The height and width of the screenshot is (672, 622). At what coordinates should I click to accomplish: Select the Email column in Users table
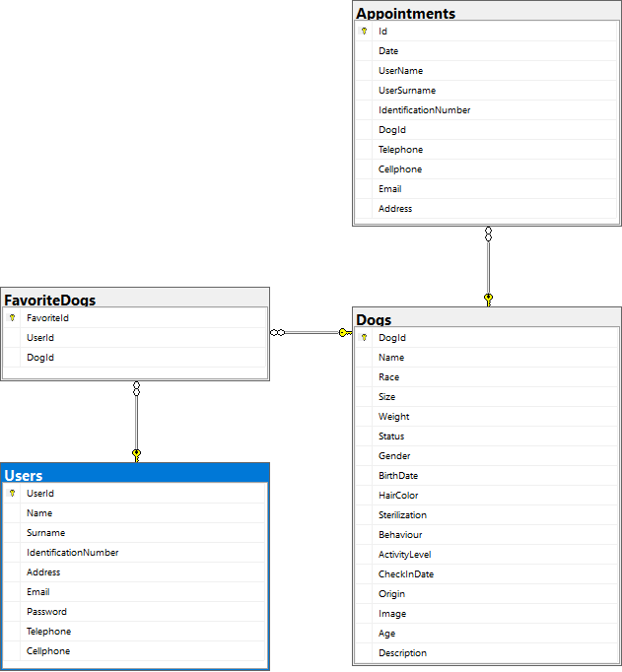pos(135,591)
